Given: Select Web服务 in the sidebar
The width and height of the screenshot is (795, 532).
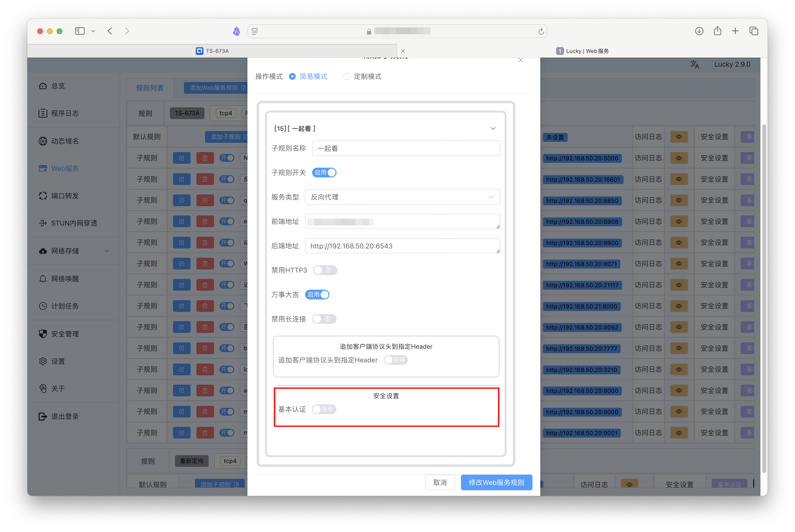Looking at the screenshot, I should point(58,168).
